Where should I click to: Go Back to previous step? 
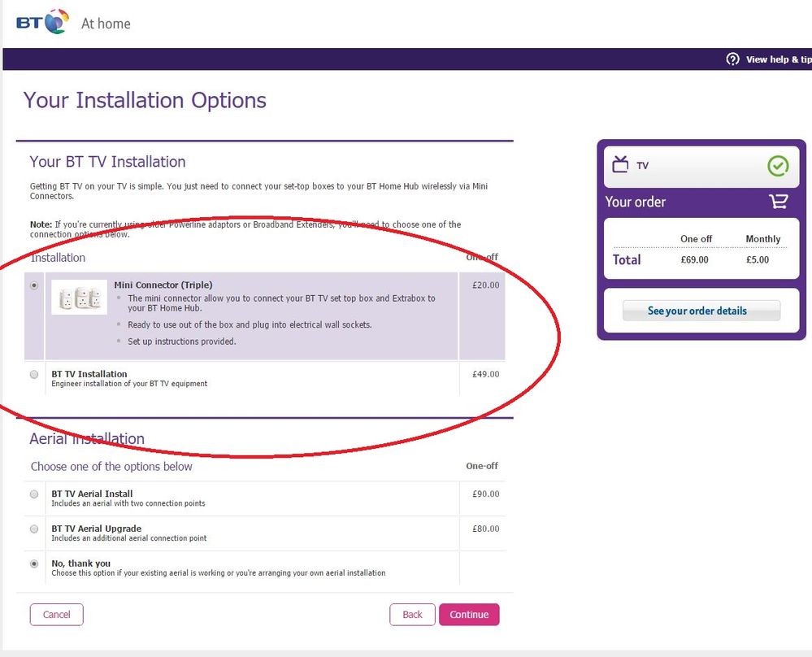pyautogui.click(x=412, y=615)
